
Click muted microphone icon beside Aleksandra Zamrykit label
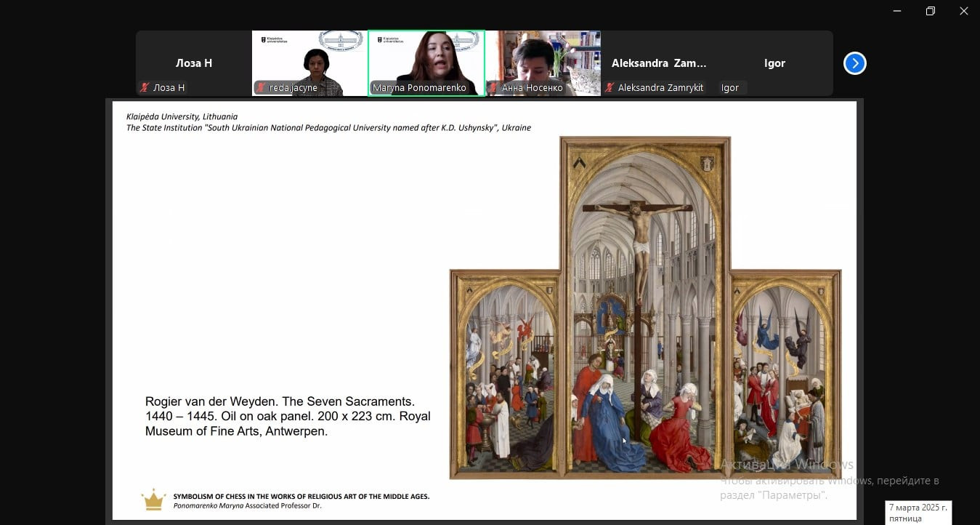(x=610, y=88)
